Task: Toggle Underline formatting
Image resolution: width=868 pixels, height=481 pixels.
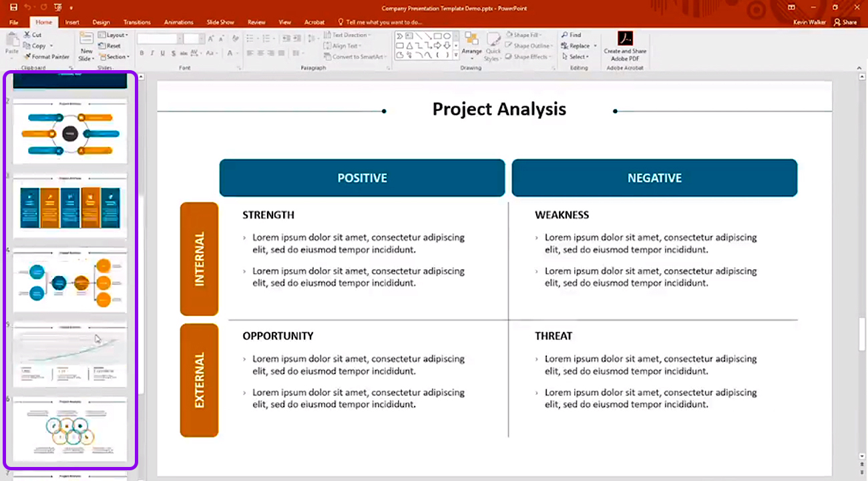Action: coord(163,53)
